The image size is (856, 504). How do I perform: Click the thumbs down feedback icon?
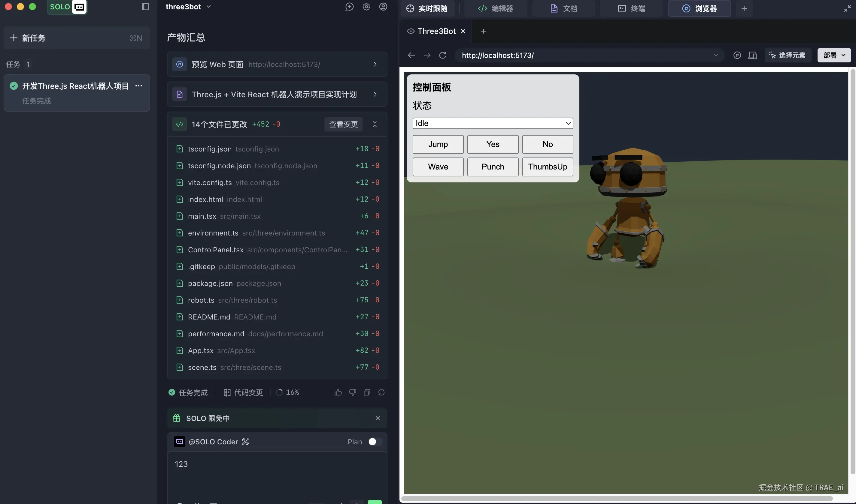[x=353, y=392]
